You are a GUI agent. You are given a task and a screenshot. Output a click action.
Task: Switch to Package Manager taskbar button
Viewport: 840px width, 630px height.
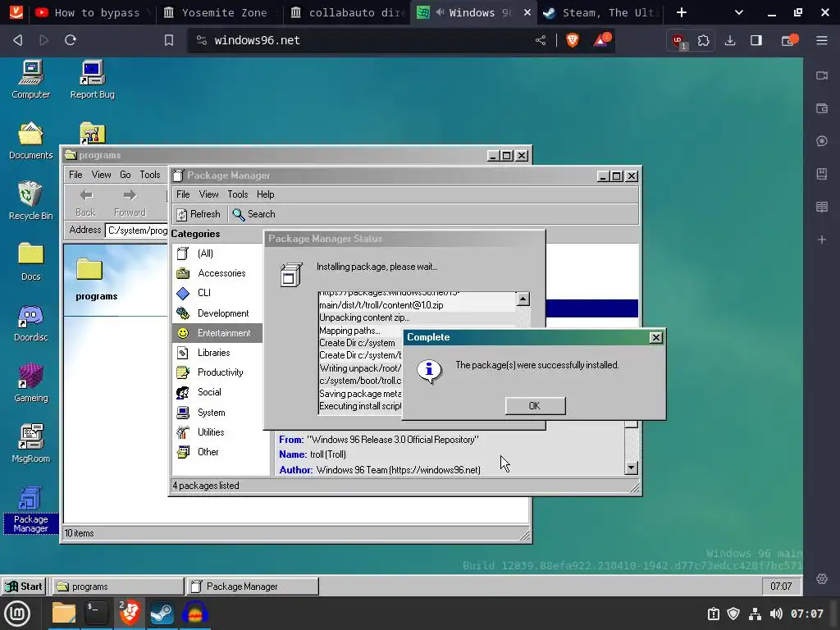pos(253,587)
